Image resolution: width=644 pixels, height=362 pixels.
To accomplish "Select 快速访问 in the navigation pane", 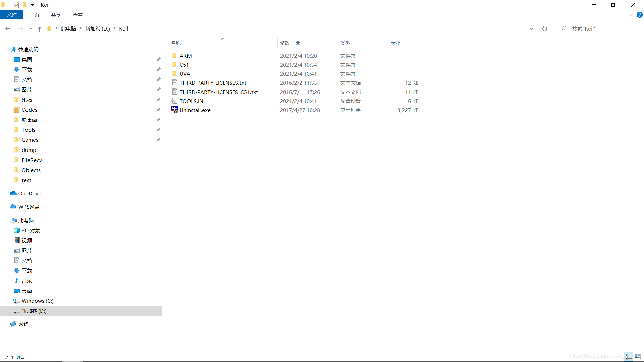I will tap(28, 49).
